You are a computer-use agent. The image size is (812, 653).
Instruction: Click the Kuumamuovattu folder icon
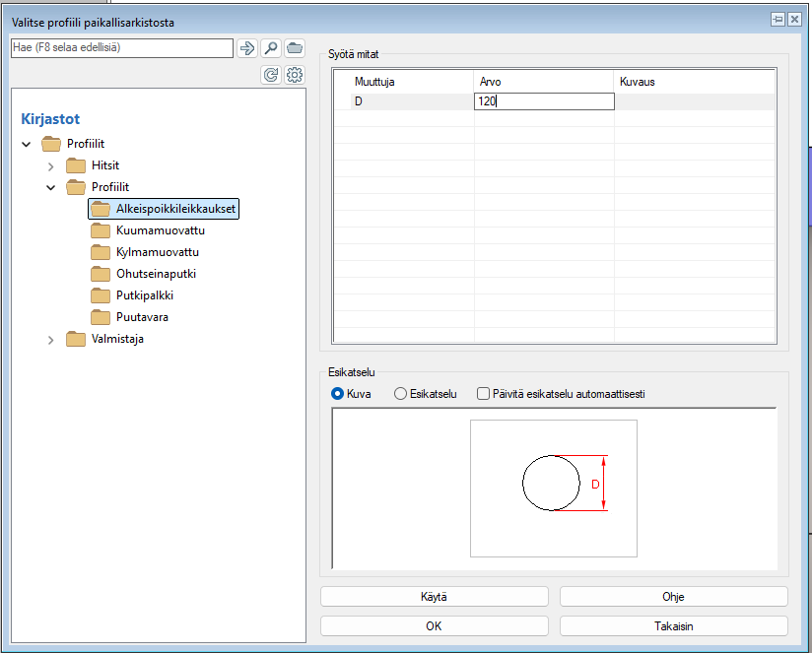(x=101, y=230)
